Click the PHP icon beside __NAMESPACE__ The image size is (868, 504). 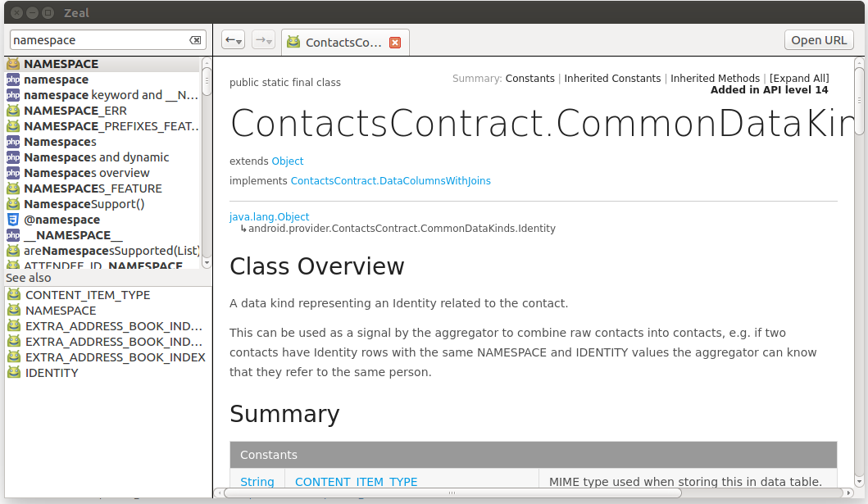coord(12,235)
